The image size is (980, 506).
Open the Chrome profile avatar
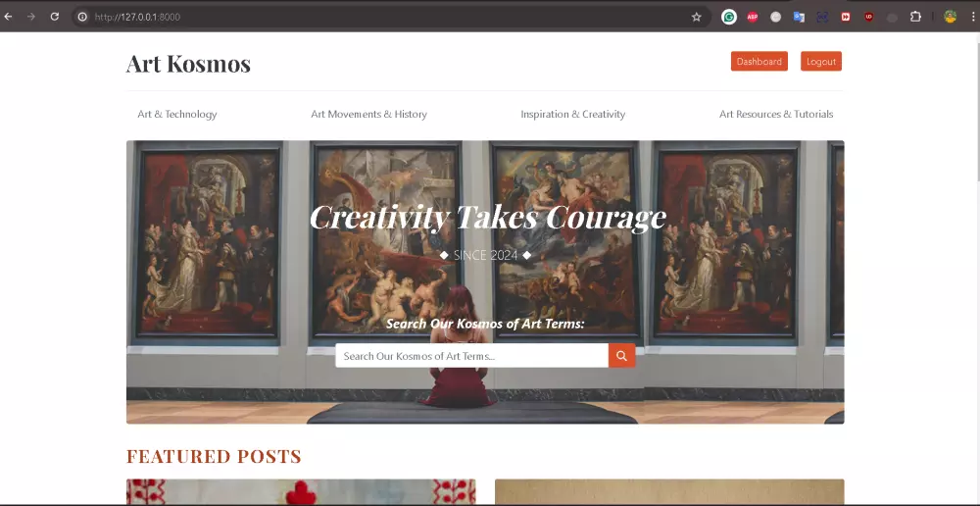(x=950, y=17)
